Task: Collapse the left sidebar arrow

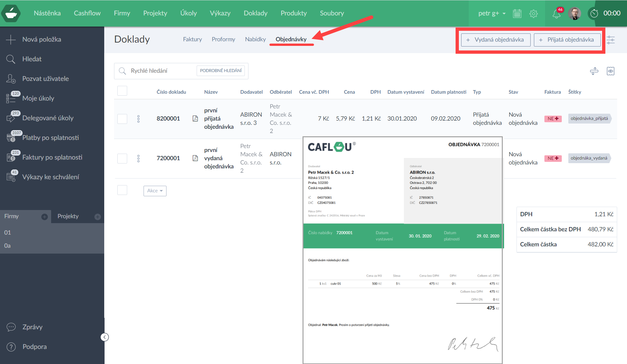Action: point(105,337)
